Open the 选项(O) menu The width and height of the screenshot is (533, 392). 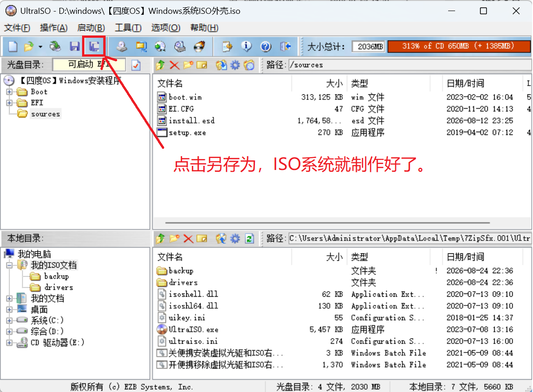pos(166,28)
